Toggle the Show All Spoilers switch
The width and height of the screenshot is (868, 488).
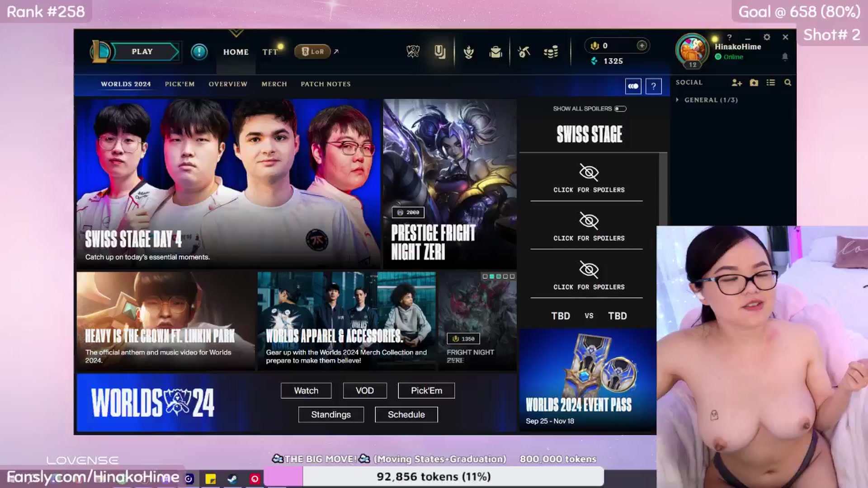tap(620, 109)
